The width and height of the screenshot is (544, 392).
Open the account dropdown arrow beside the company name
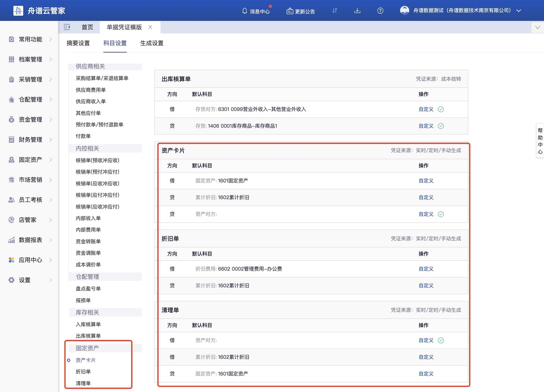[518, 11]
